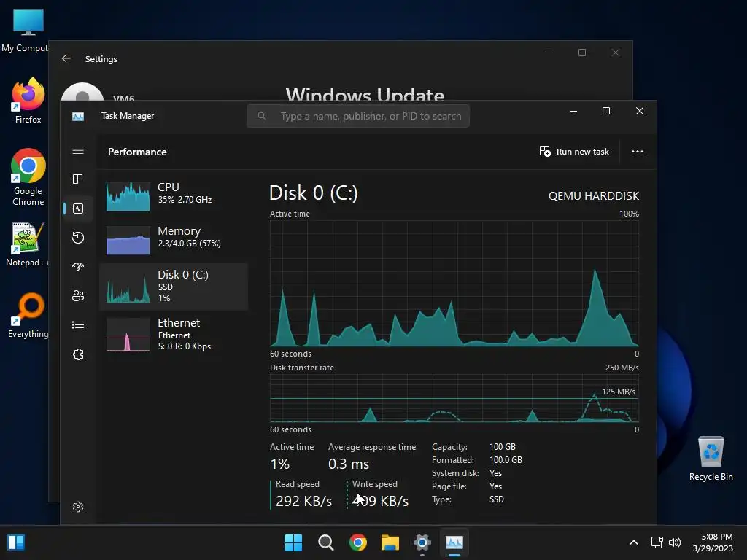The image size is (747, 560).
Task: Open volume tray icon
Action: point(675,542)
